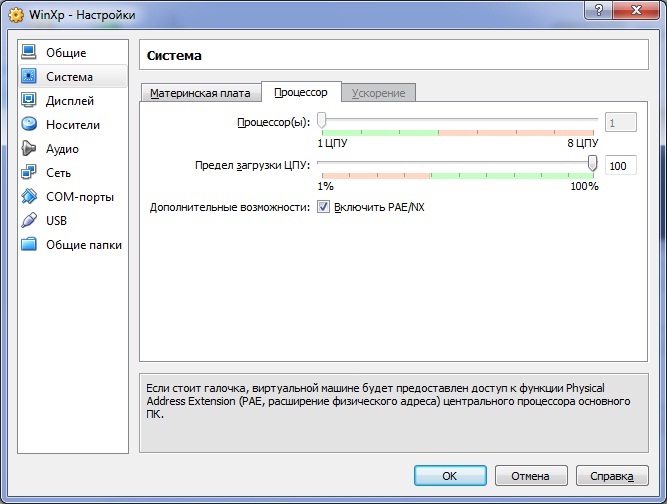Open the Носители storage page
Image resolution: width=667 pixels, height=504 pixels.
click(73, 124)
